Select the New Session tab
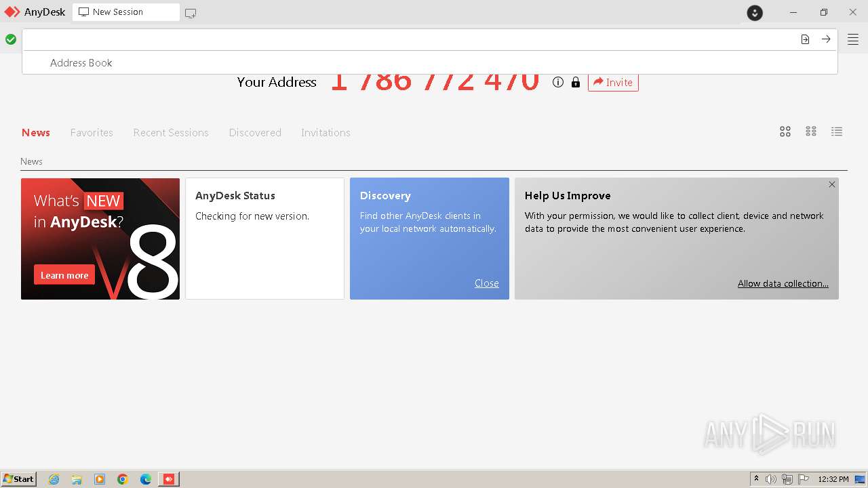Image resolution: width=868 pixels, height=488 pixels. tap(126, 12)
